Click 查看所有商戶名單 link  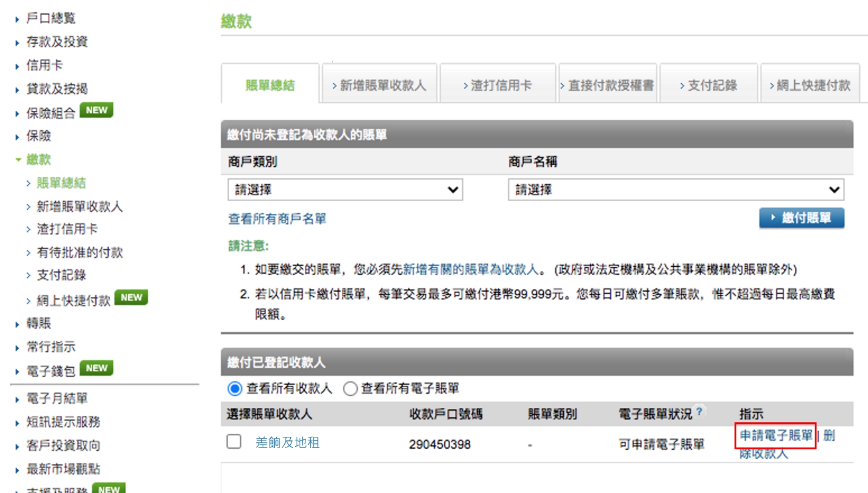[x=277, y=219]
